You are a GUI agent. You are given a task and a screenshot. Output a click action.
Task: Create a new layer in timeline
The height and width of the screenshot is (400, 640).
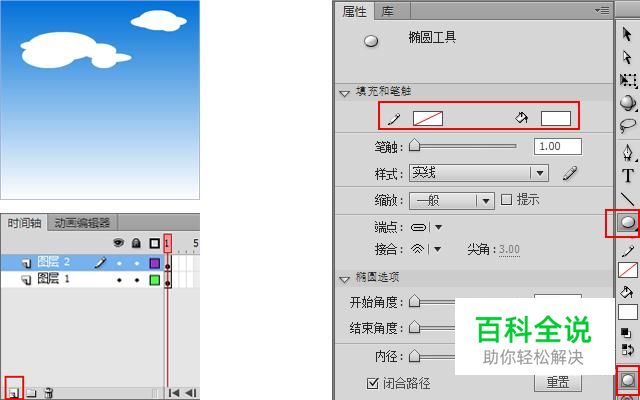coord(14,393)
